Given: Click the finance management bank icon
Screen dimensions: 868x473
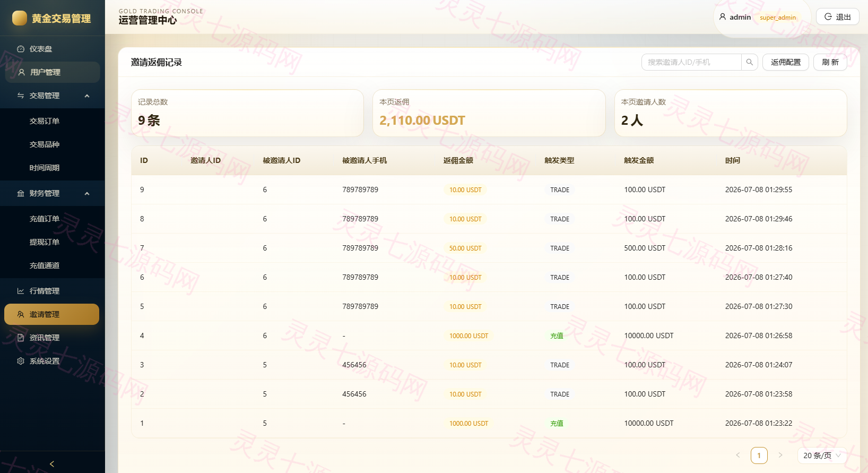Looking at the screenshot, I should (21, 193).
